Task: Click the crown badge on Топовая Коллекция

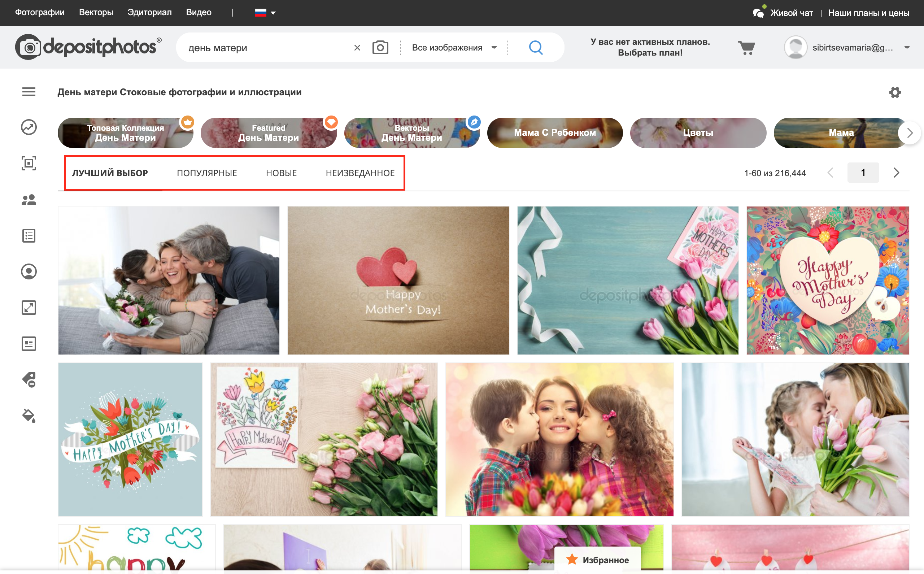Action: [187, 122]
